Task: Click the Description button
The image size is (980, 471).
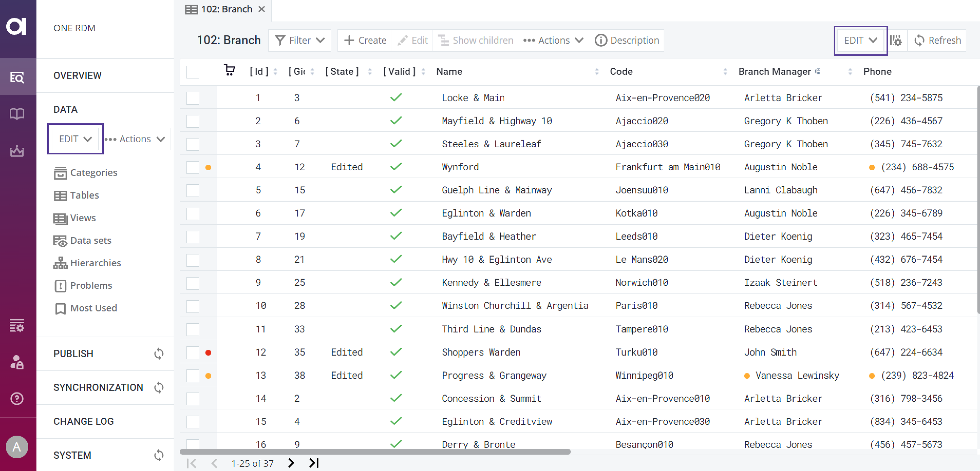Action: click(x=627, y=40)
